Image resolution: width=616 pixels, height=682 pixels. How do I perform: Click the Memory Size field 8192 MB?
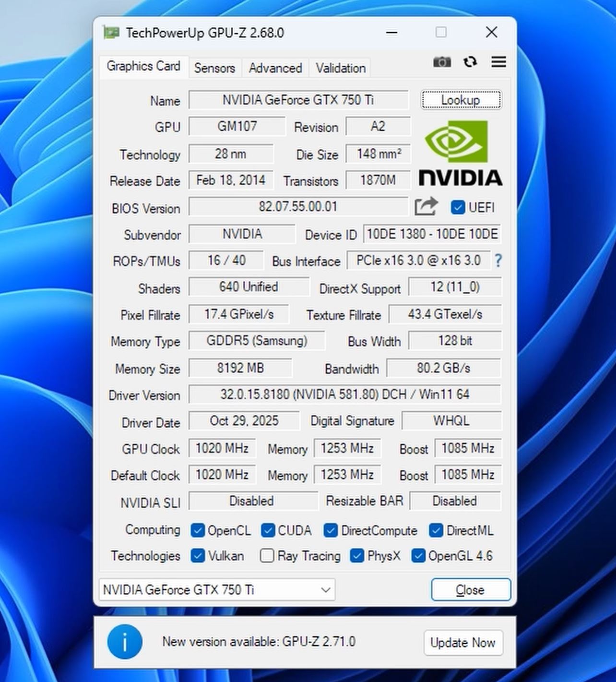(x=240, y=368)
